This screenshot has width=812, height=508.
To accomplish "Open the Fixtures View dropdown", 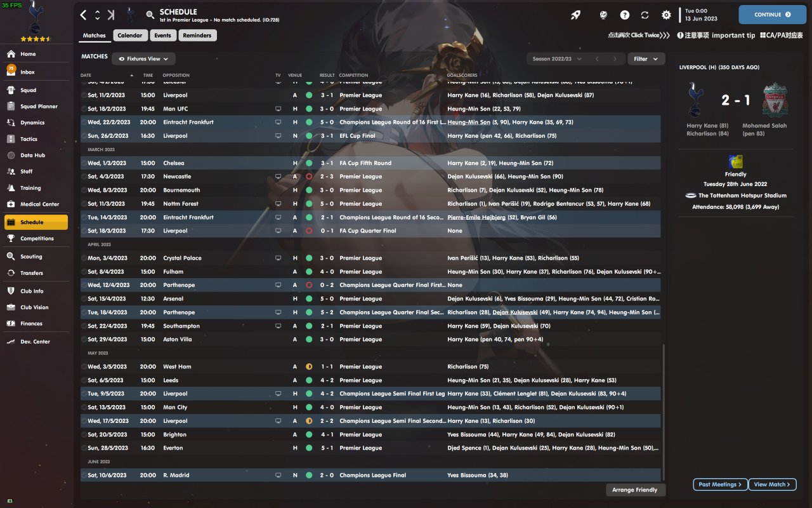I will pyautogui.click(x=144, y=59).
